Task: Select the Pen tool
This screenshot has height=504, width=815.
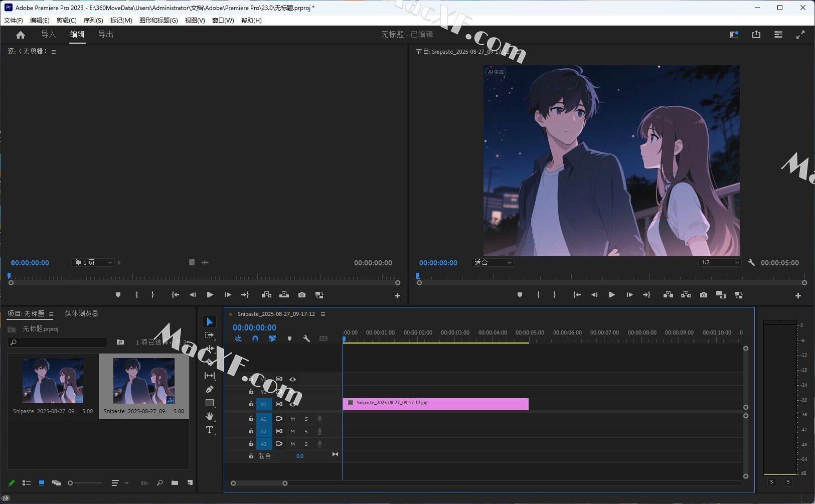Action: [210, 389]
